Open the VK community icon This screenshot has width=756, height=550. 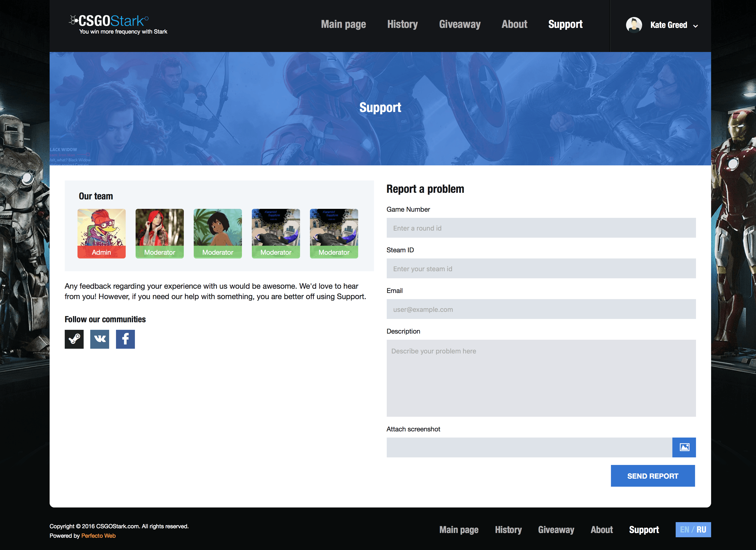tap(100, 339)
